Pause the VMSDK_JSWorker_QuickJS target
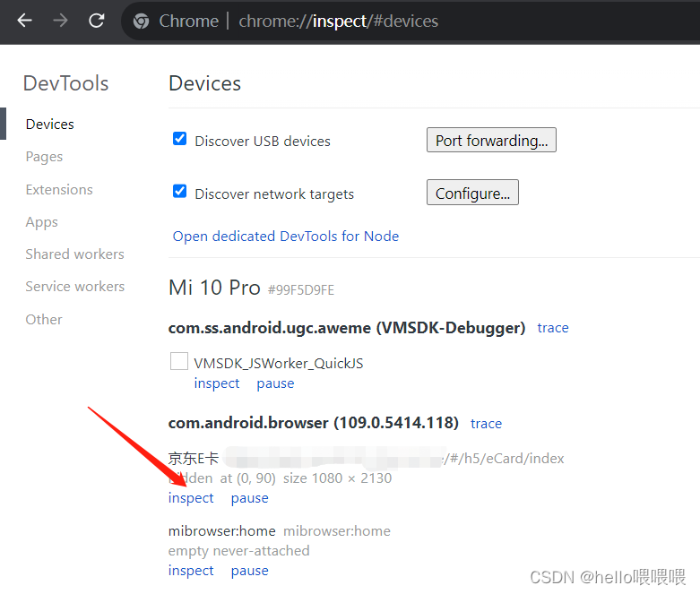Screen dimensions: 700x594 click(x=275, y=383)
